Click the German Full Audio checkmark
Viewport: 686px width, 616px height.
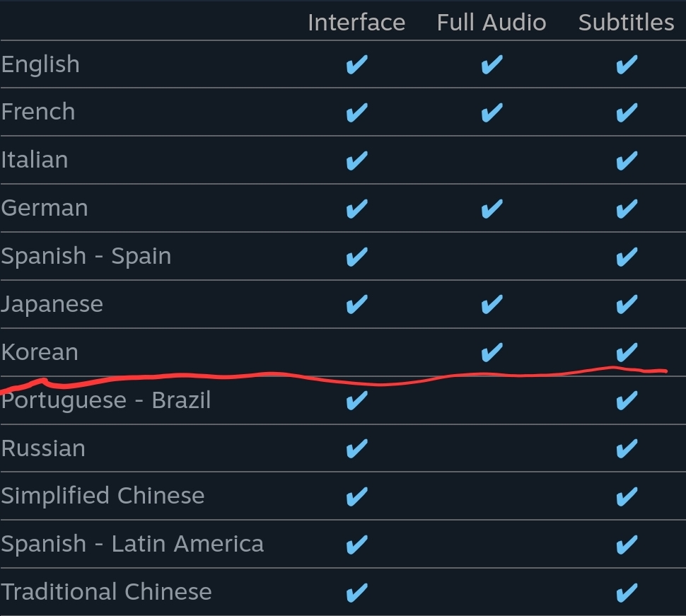tap(492, 209)
